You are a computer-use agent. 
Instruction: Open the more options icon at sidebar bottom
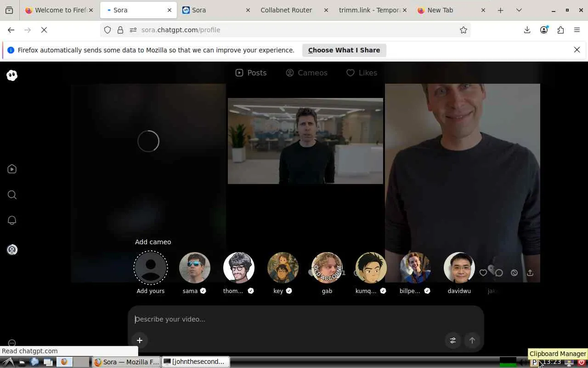click(12, 343)
